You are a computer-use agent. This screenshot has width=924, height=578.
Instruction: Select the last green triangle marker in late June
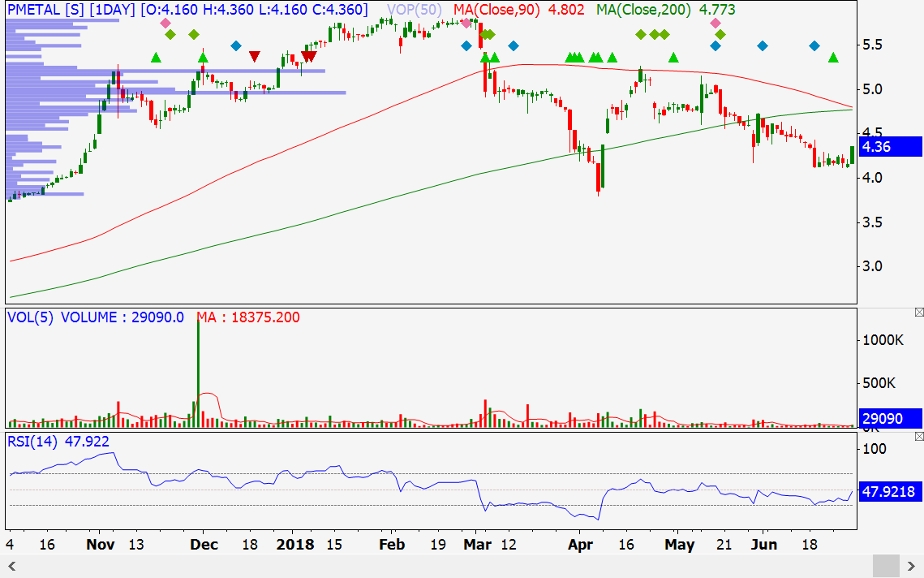click(834, 58)
